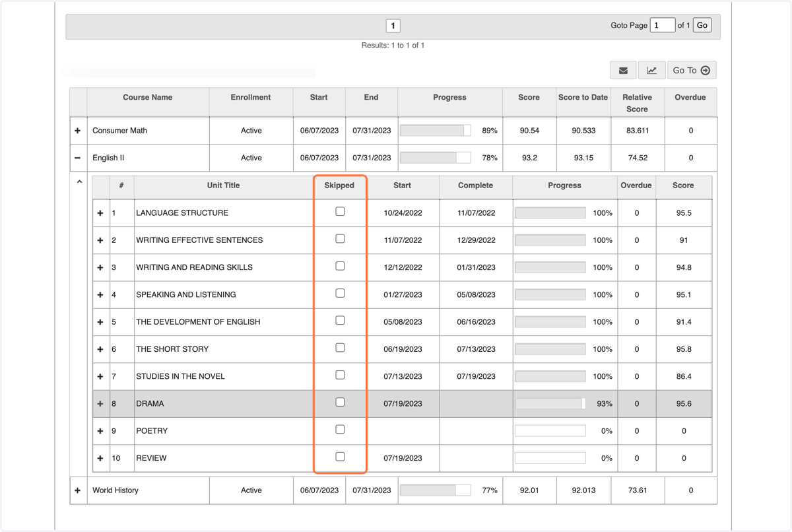The image size is (792, 532).
Task: Open the line chart report icon
Action: [651, 70]
